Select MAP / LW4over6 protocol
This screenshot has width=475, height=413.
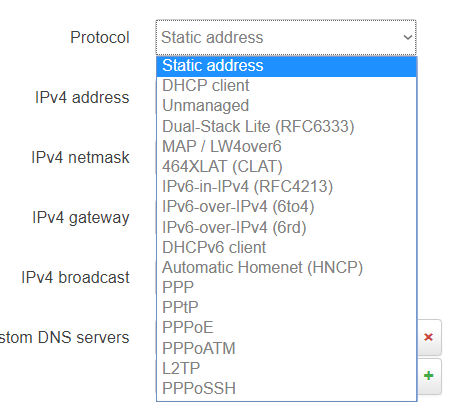(x=286, y=147)
